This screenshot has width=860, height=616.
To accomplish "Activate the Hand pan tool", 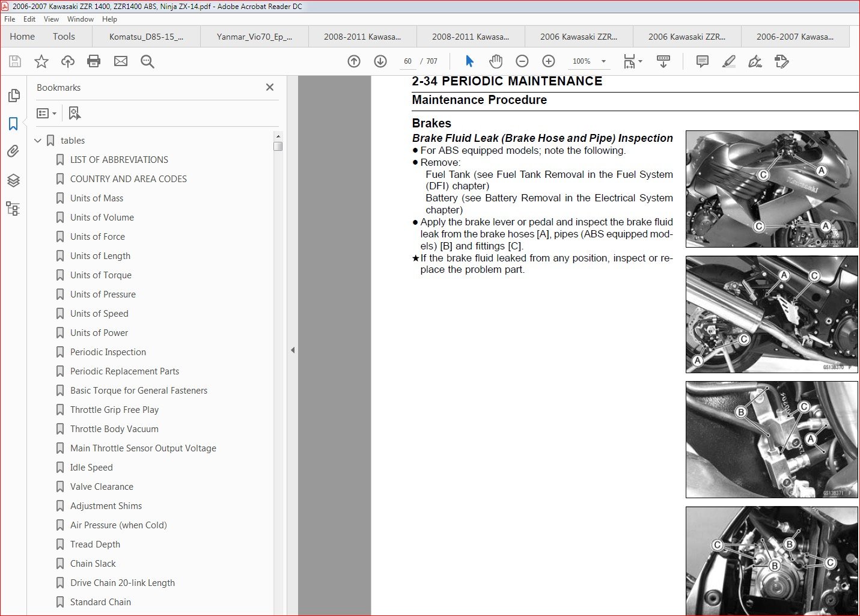I will [x=496, y=61].
